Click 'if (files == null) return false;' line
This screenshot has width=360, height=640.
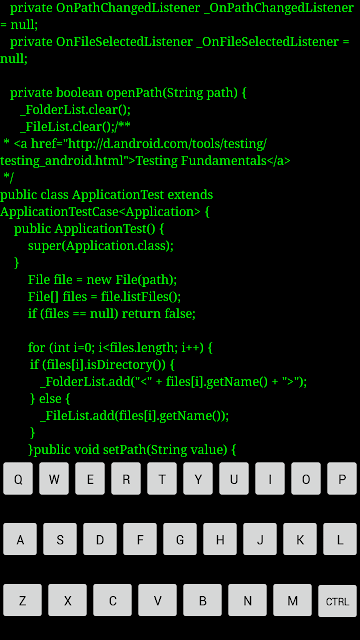pyautogui.click(x=112, y=314)
